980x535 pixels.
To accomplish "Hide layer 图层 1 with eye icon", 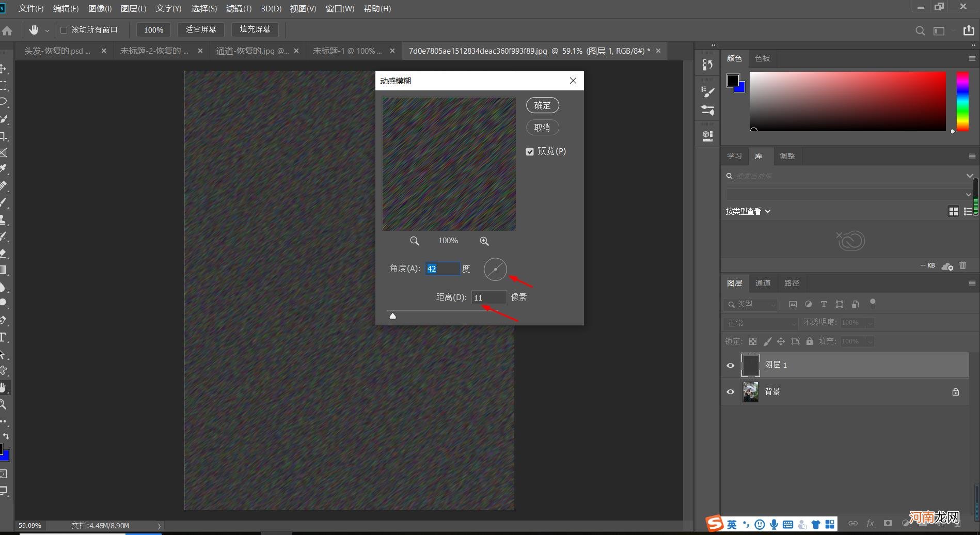I will 730,365.
